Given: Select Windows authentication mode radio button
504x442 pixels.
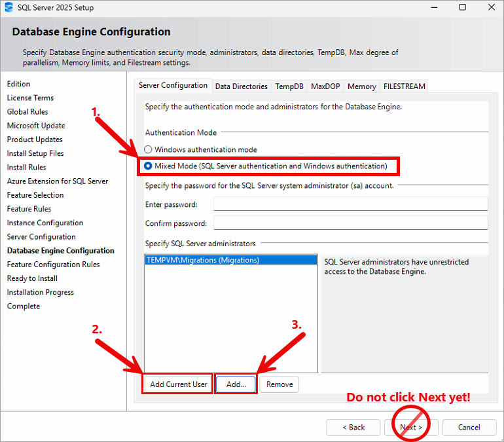Looking at the screenshot, I should (149, 149).
